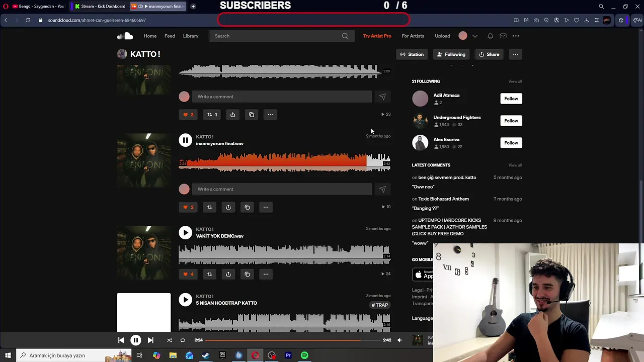Viewport: 644px width, 362px height.
Task: Open the Stream - Kick Dashboard tab
Action: point(100,6)
